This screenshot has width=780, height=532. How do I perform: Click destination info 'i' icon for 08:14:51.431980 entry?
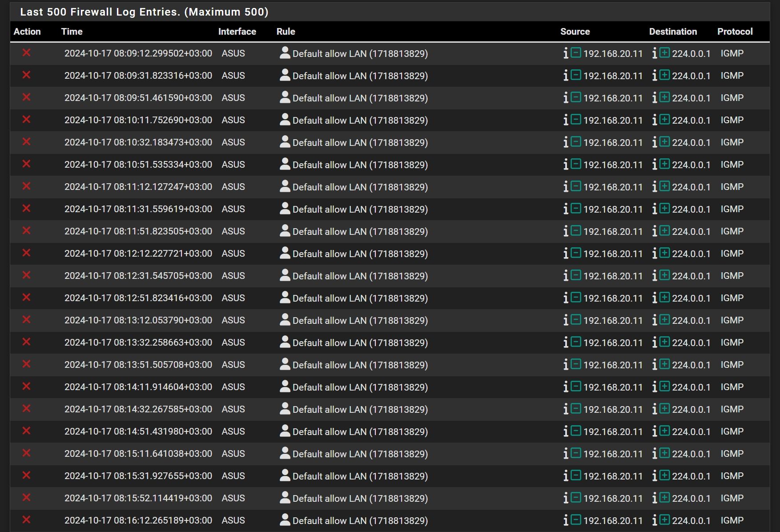655,431
